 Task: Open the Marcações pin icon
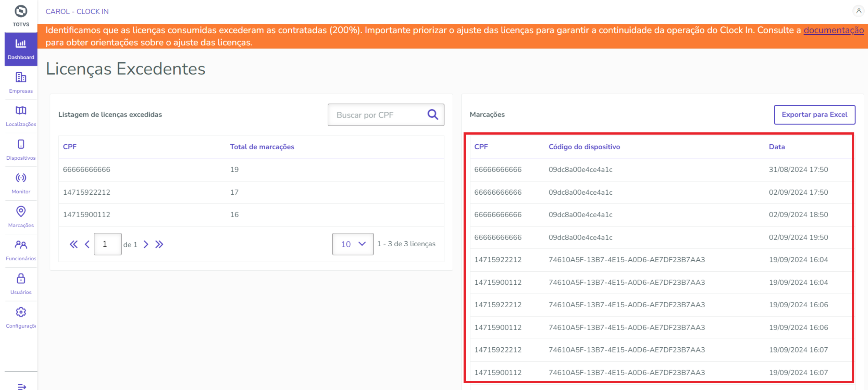click(x=21, y=211)
